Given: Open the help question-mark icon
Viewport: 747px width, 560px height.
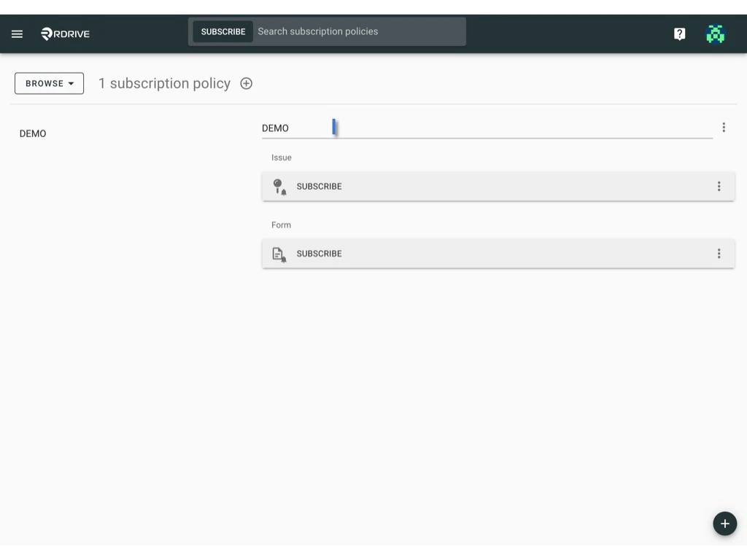Looking at the screenshot, I should pos(679,34).
